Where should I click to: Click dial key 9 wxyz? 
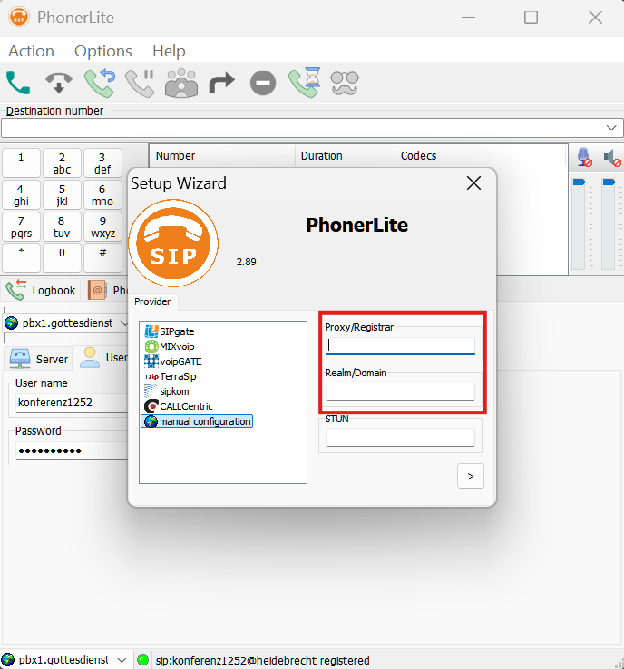pos(102,227)
